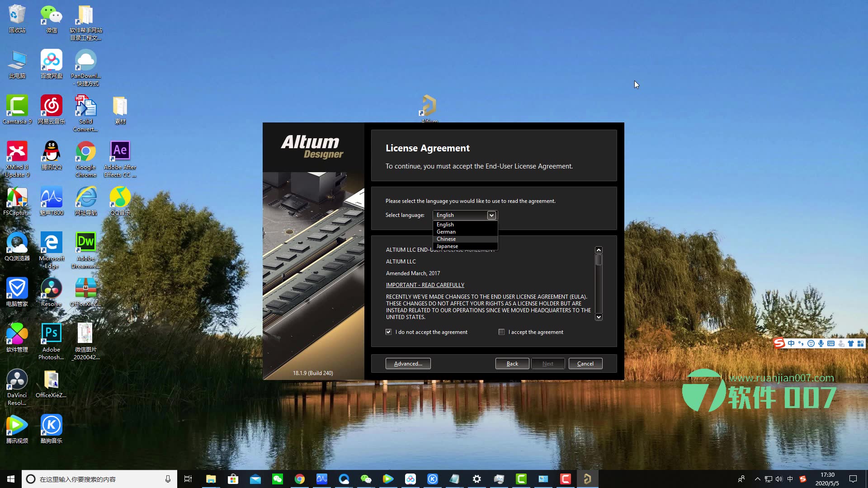Open the notification center icon
Screen dimensions: 868x488
[853, 479]
